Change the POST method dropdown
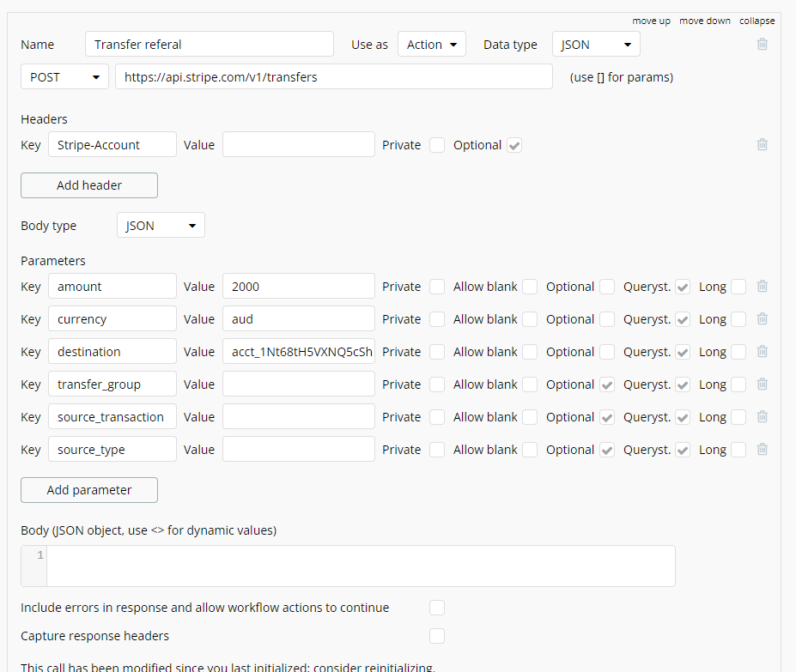Screen dimensions: 796x672 click(x=64, y=77)
